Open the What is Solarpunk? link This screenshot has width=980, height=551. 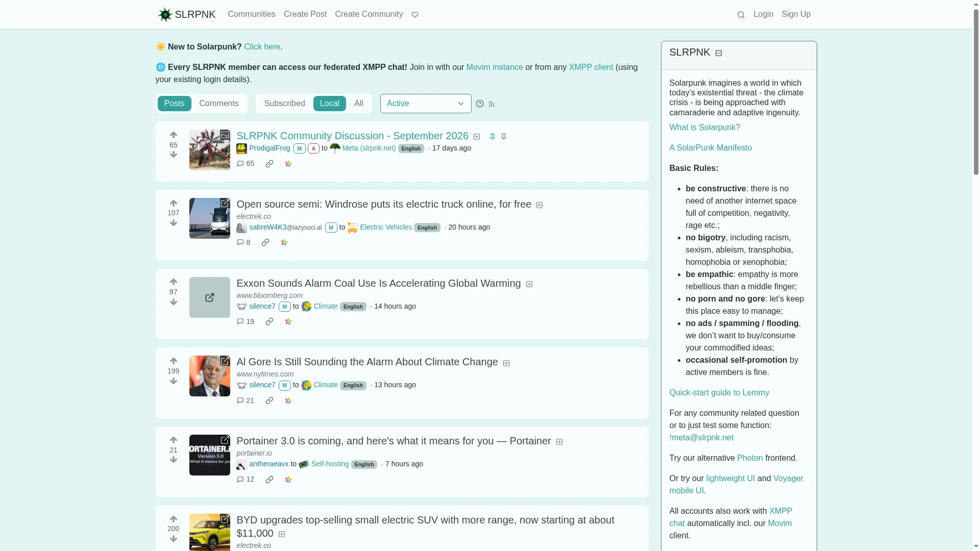pyautogui.click(x=704, y=128)
